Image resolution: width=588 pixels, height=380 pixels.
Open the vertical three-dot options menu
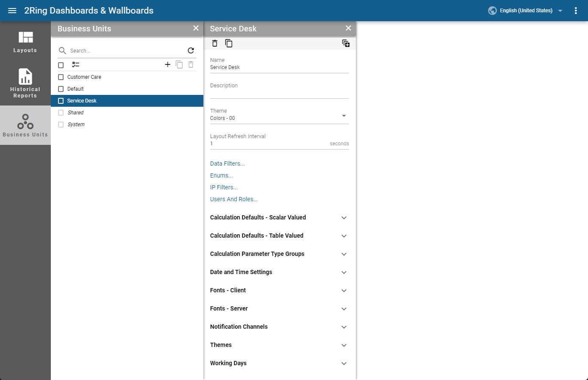[576, 11]
